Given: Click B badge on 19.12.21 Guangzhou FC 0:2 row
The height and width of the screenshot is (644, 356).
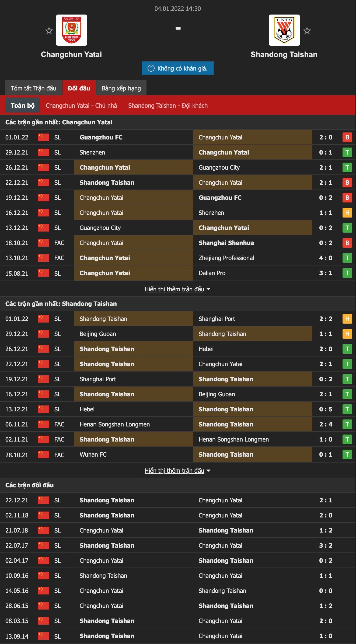Looking at the screenshot, I should (347, 198).
